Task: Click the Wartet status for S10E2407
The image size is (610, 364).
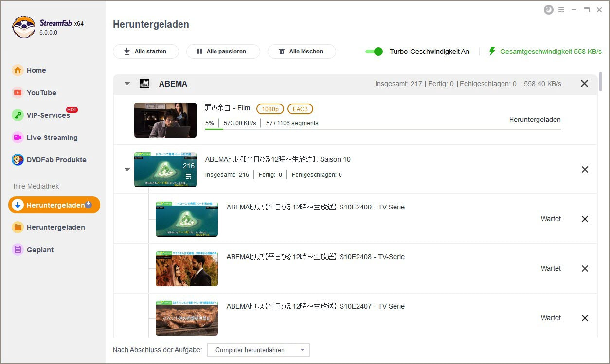Action: 551,318
